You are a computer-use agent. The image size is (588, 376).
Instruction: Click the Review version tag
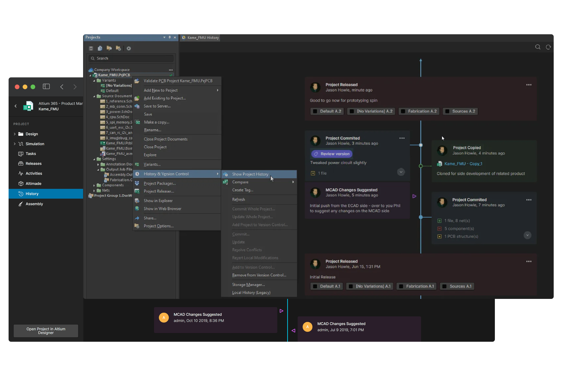pos(332,154)
